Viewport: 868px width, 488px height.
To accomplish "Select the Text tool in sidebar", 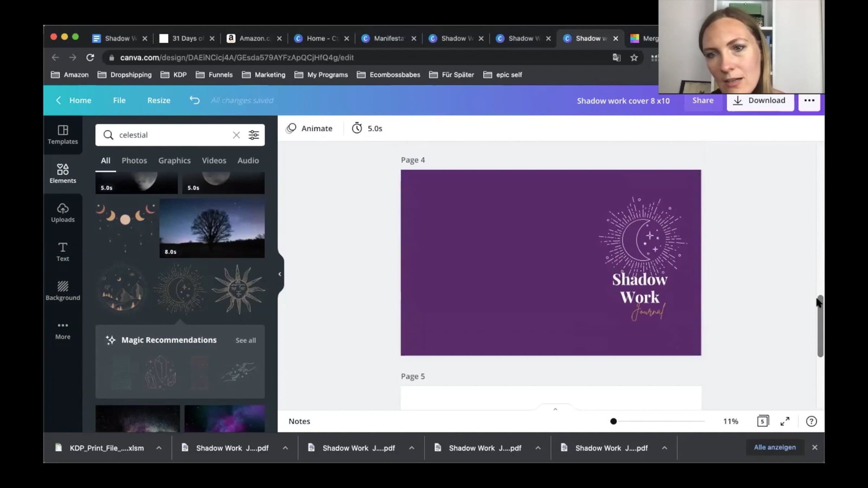I will tap(63, 252).
